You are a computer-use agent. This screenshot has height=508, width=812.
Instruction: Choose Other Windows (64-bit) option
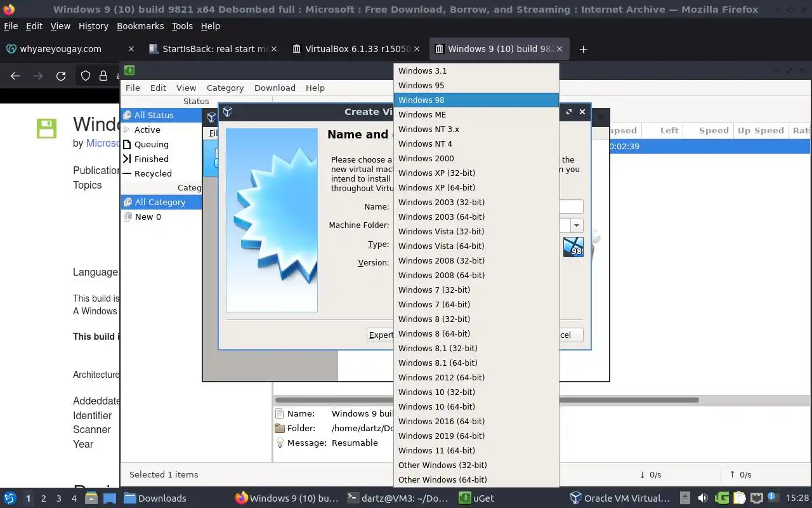point(476,479)
